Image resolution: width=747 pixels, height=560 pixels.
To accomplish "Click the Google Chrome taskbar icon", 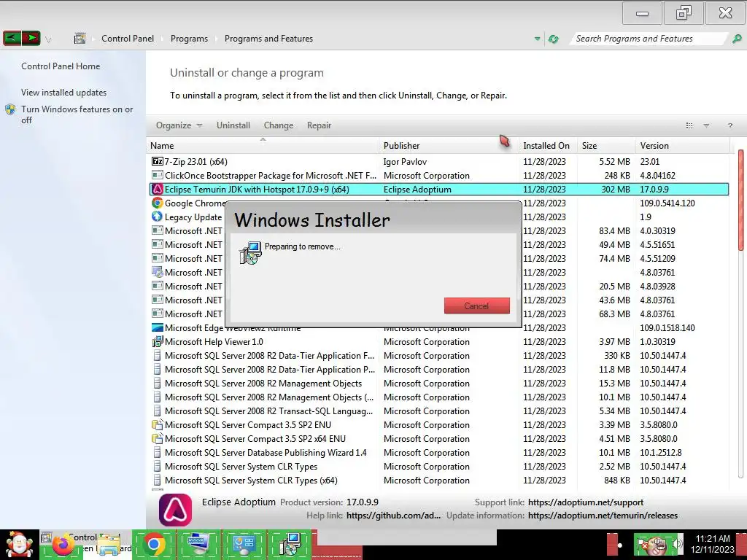I will click(x=154, y=544).
